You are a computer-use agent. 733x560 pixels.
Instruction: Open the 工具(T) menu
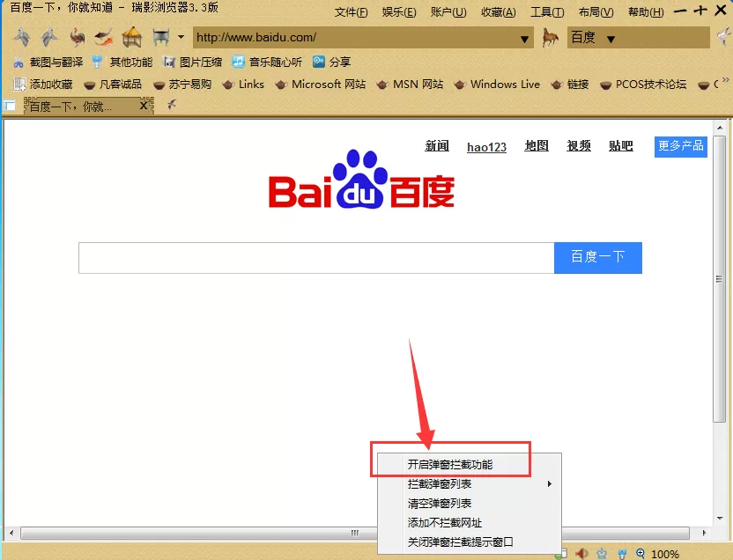pyautogui.click(x=547, y=12)
